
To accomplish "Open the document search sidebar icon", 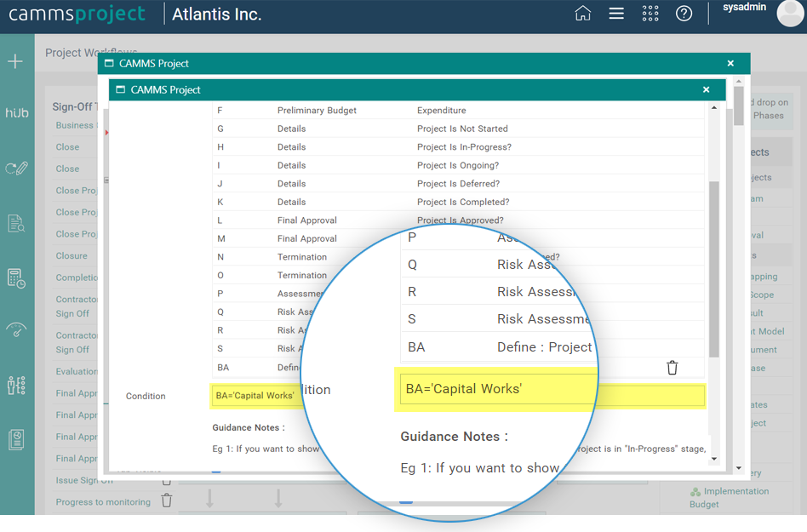I will [16, 223].
